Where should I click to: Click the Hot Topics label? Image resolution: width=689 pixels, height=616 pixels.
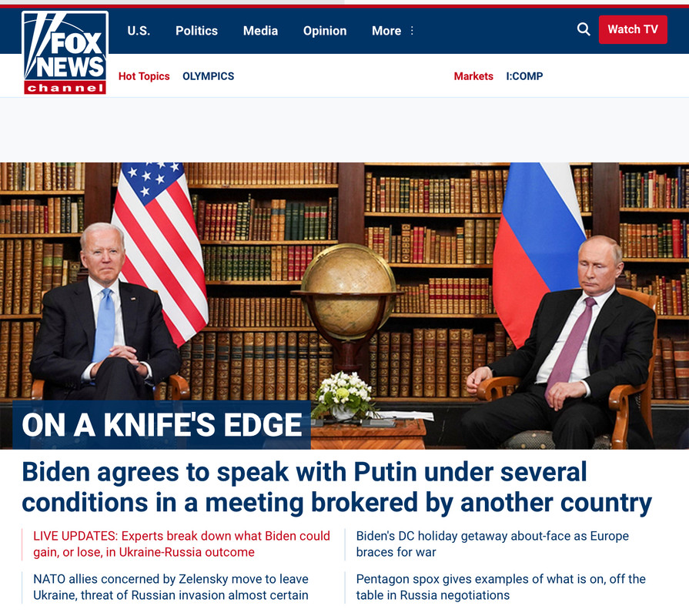coord(144,76)
